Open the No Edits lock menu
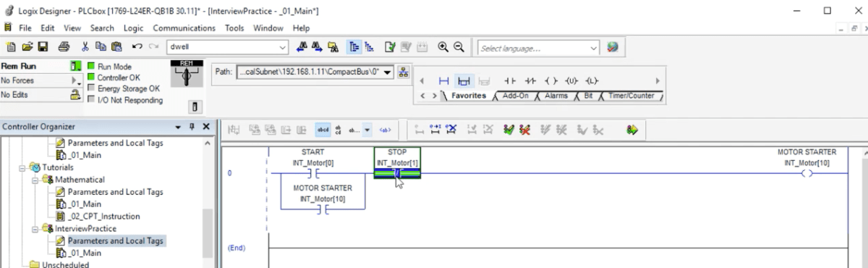The width and height of the screenshot is (868, 268). [75, 95]
